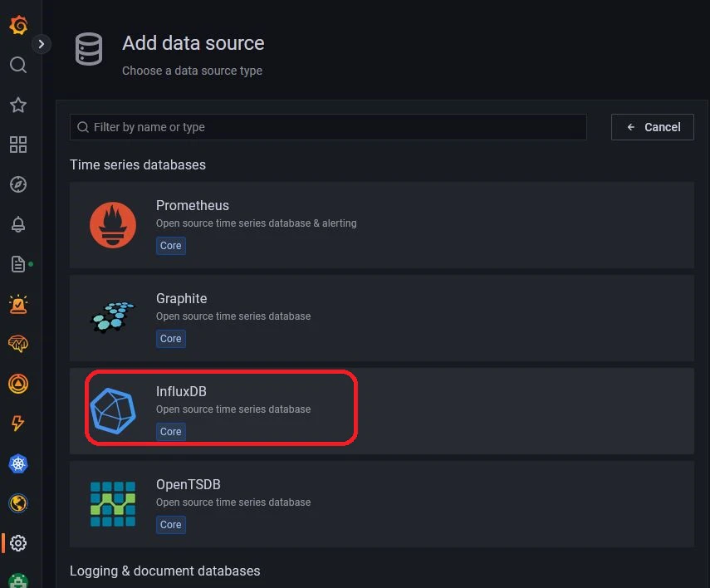This screenshot has width=710, height=588.
Task: Select the OpenTSDB data source title
Action: coord(189,484)
